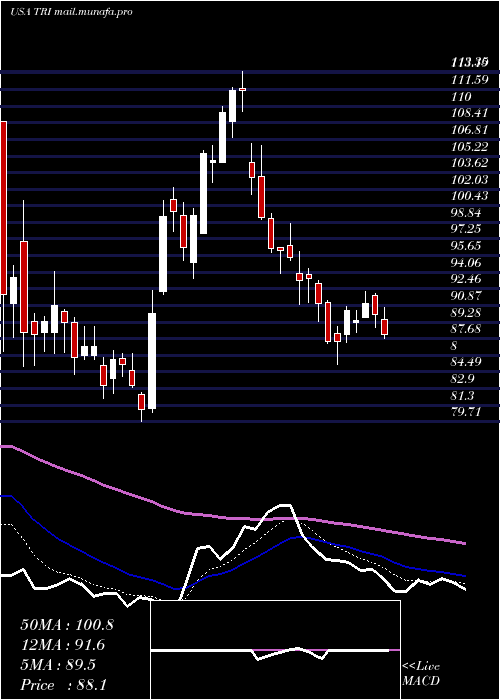Click the 12MA : 91.6 readout
Screen dimensions: 500x700
(62, 645)
